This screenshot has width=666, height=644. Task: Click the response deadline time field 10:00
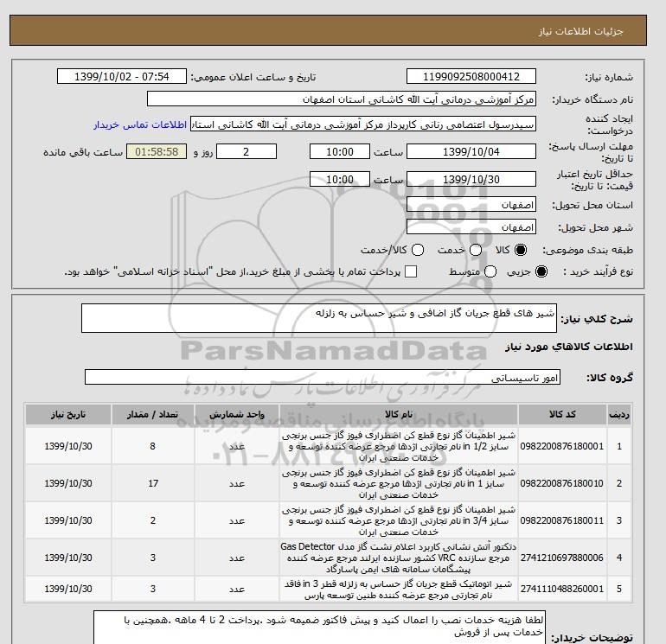340,151
